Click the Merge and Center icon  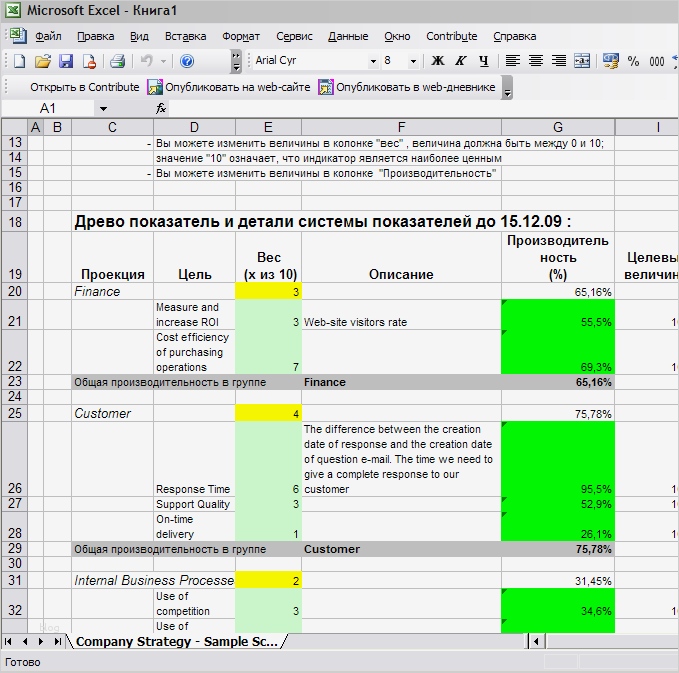click(x=582, y=61)
